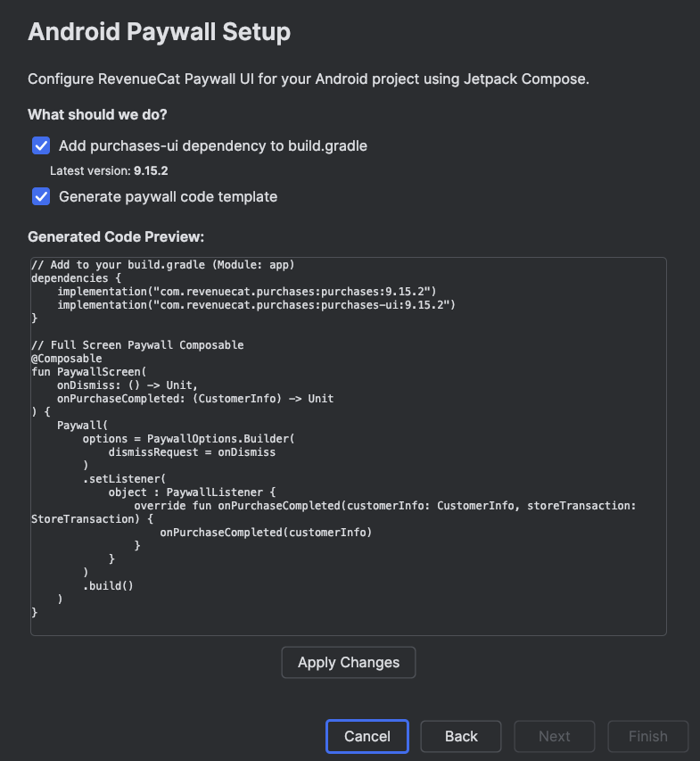This screenshot has height=761, width=700.
Task: Click the Android Paywall Setup title
Action: 159,33
